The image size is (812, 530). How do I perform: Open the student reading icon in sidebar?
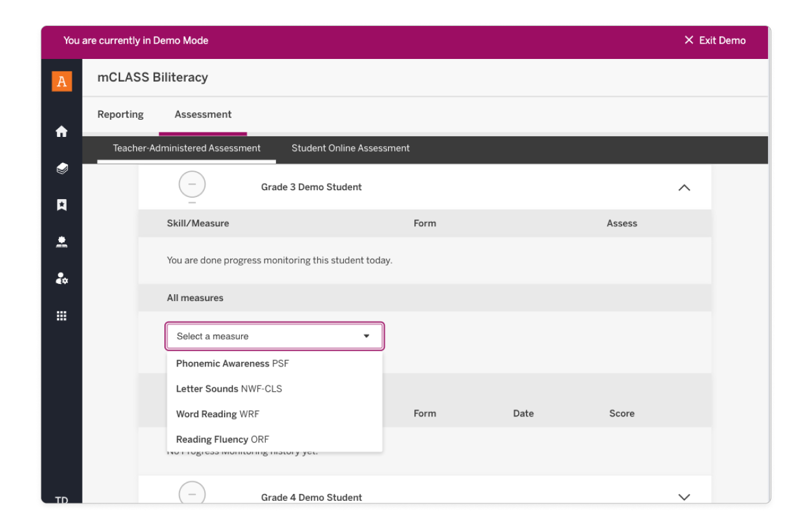pyautogui.click(x=62, y=242)
